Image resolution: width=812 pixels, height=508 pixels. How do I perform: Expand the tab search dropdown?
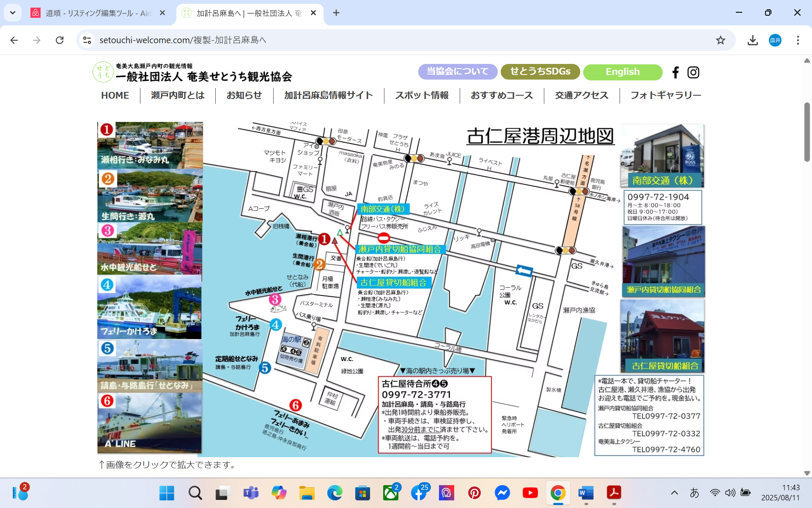13,13
